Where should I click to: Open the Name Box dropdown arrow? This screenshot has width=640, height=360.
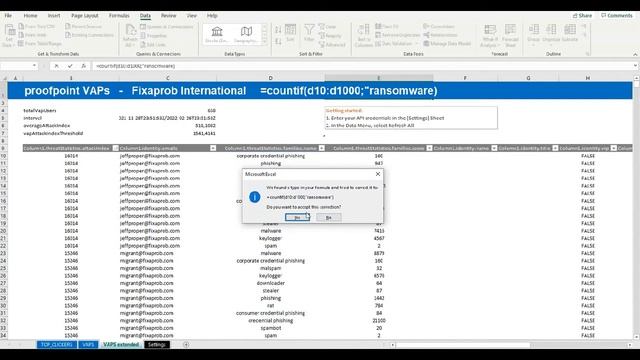(34, 66)
